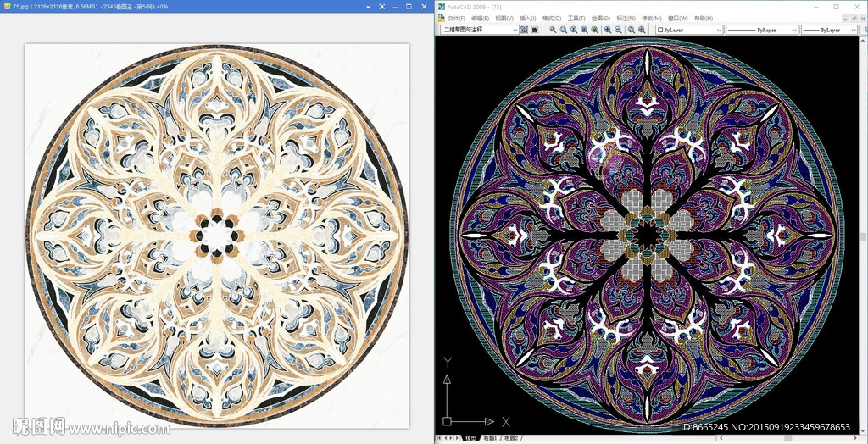The width and height of the screenshot is (868, 444).
Task: Go to previous layout tab arrow
Action: [445, 438]
